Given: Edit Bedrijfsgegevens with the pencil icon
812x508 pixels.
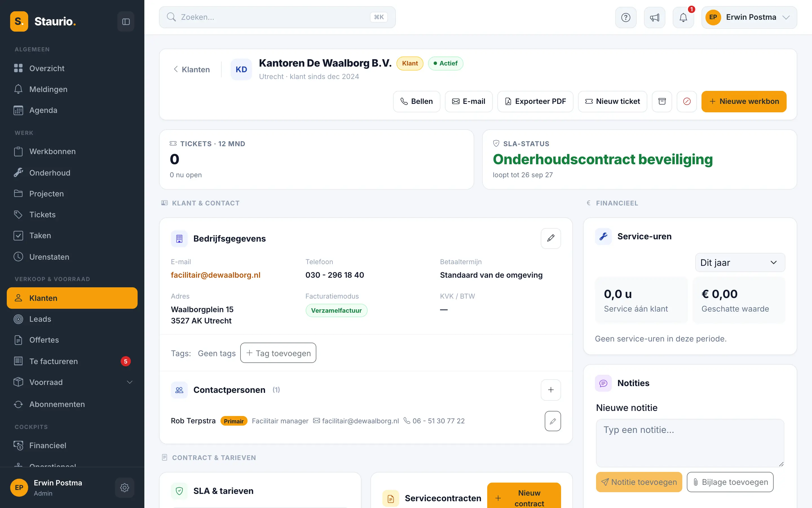Looking at the screenshot, I should pyautogui.click(x=551, y=238).
